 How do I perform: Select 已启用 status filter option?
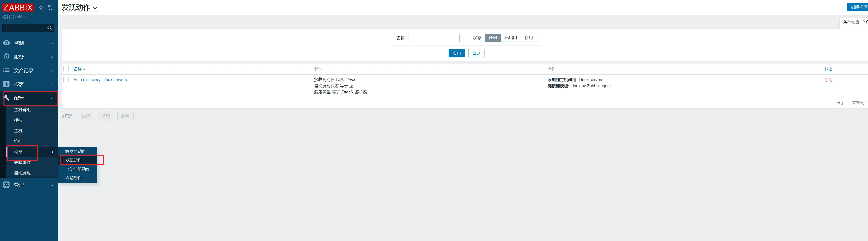(x=510, y=38)
